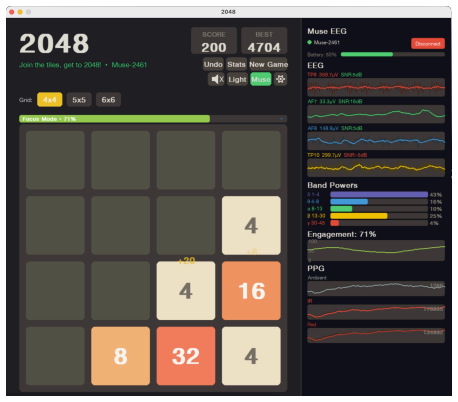Click the Muse EEG panel heading

327,31
